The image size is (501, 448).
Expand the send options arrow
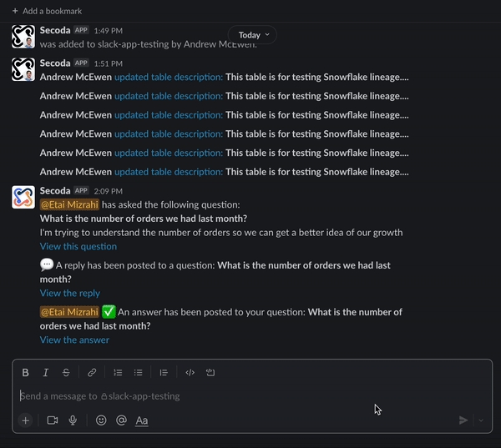click(480, 420)
